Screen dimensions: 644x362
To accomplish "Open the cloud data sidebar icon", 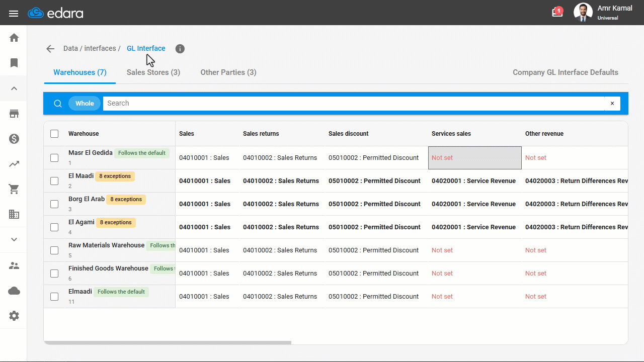I will (14, 291).
